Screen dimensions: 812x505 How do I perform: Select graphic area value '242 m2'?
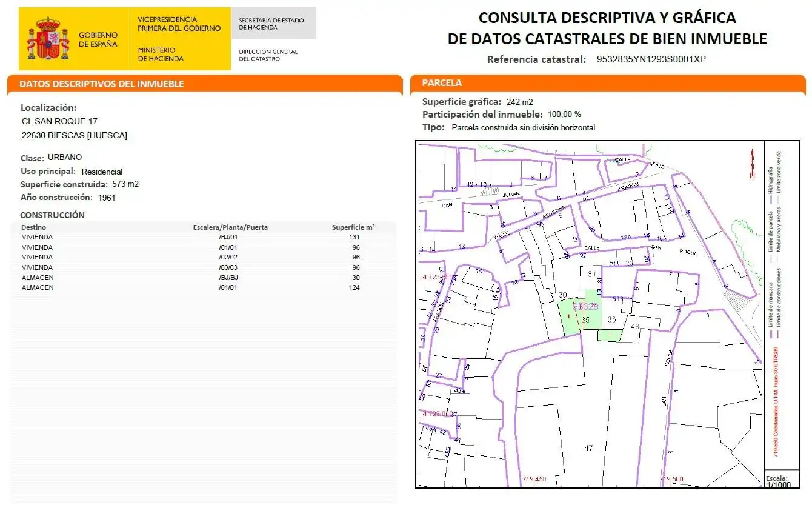519,102
